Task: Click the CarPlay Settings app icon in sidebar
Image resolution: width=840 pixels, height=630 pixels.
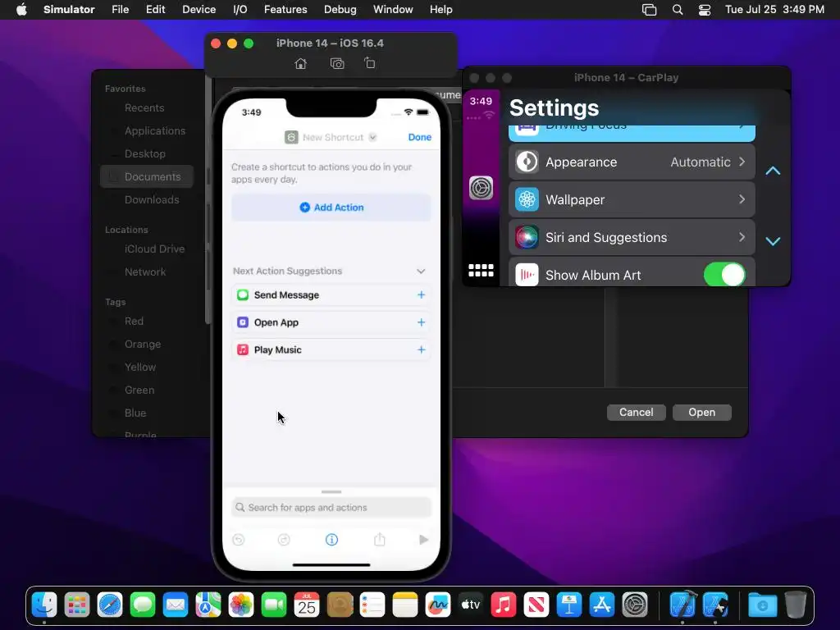Action: (x=481, y=188)
